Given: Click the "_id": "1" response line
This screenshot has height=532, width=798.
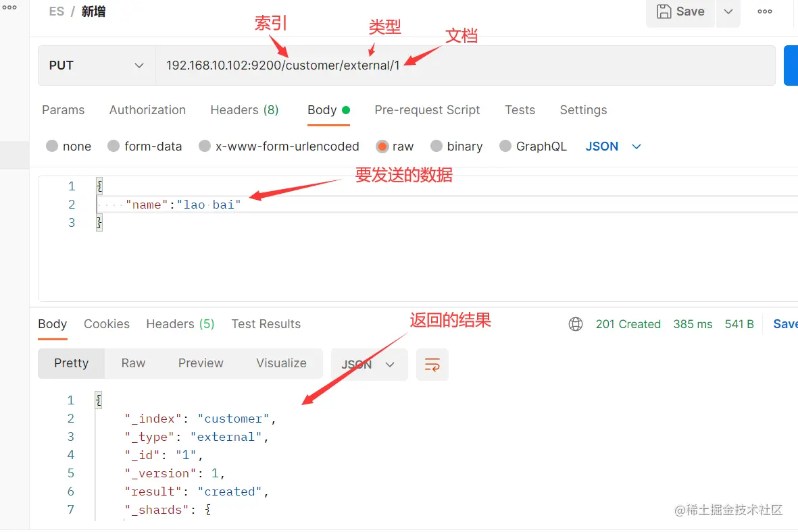Looking at the screenshot, I should (164, 455).
